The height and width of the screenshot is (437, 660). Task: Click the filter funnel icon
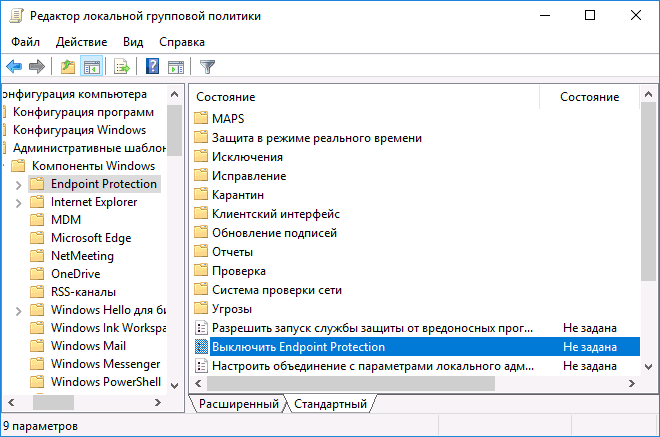point(207,67)
